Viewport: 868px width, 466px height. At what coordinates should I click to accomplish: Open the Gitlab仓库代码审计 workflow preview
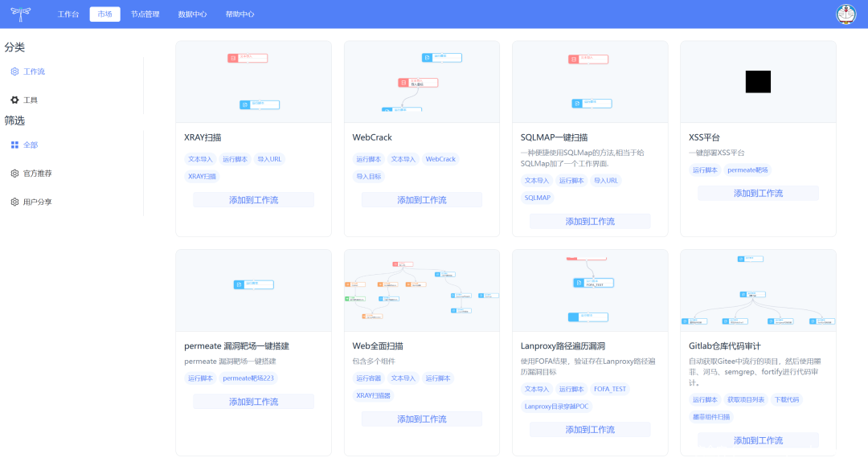(758, 291)
